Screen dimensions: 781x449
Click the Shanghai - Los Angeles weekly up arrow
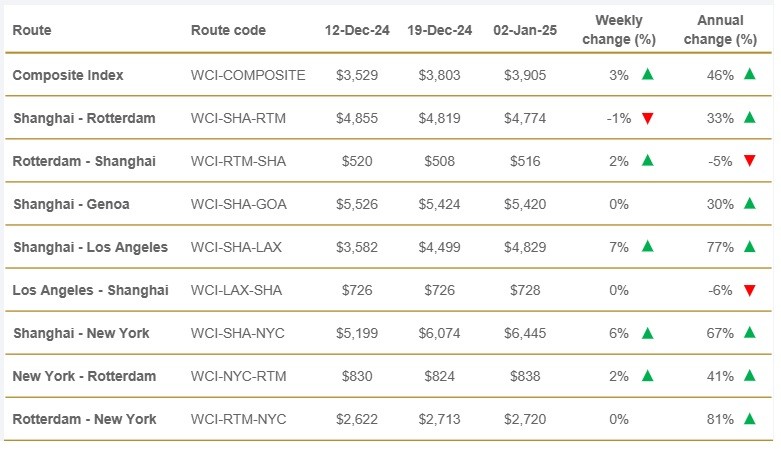[648, 247]
